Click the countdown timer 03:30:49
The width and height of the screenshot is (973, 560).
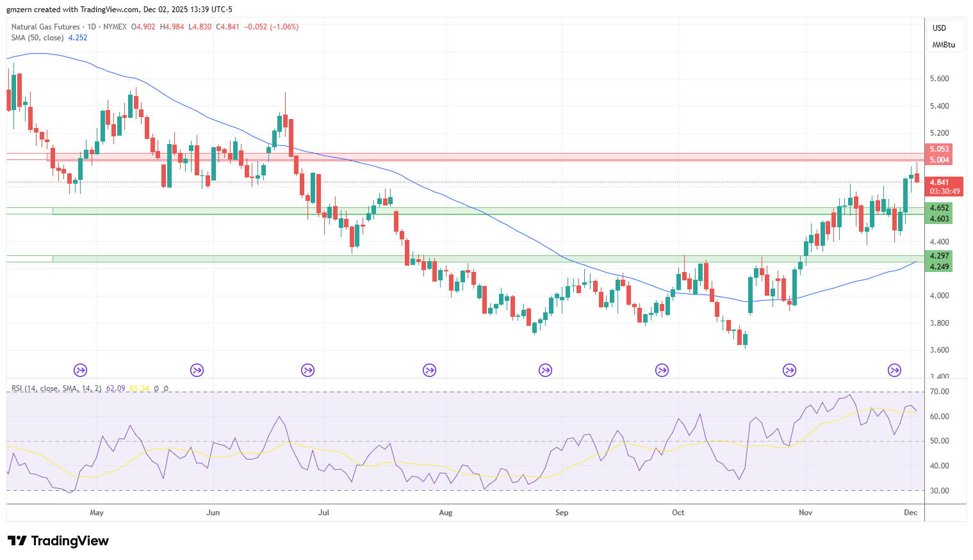pyautogui.click(x=945, y=191)
